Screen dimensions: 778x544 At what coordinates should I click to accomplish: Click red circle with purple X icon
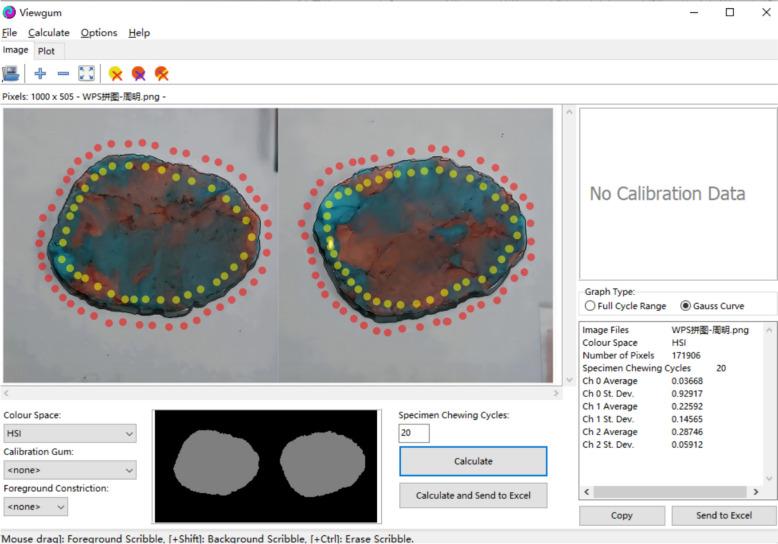pyautogui.click(x=138, y=73)
